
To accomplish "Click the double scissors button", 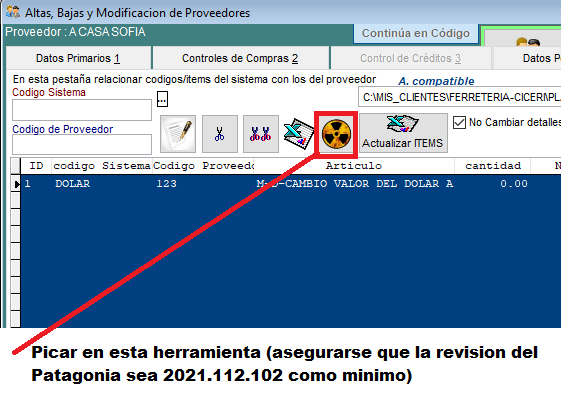I will (x=261, y=134).
